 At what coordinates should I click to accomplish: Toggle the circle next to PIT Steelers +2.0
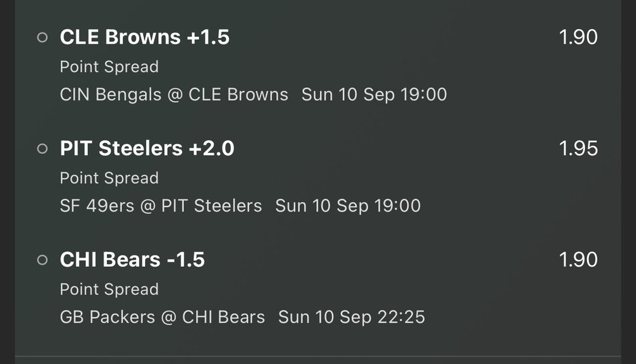click(x=43, y=149)
